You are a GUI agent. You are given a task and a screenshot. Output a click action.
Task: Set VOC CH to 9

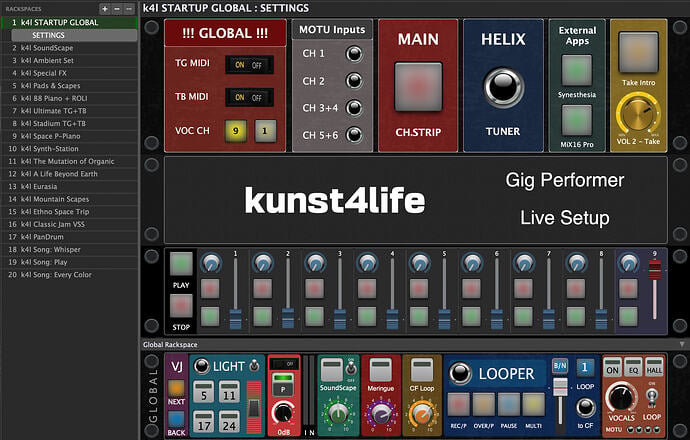pos(236,131)
